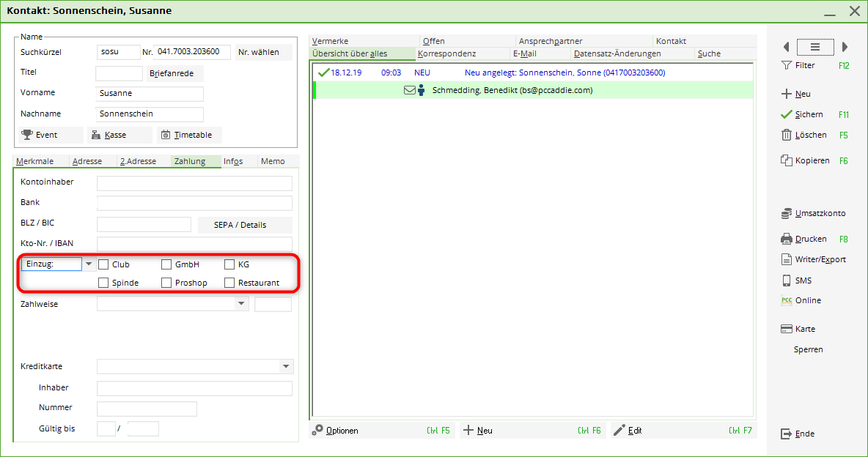868x457 pixels.
Task: Check the Restaurant checkbox
Action: pos(229,283)
